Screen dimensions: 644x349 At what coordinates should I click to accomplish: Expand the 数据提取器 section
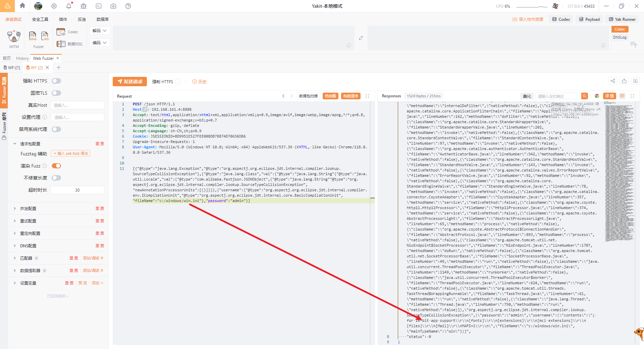point(15,270)
